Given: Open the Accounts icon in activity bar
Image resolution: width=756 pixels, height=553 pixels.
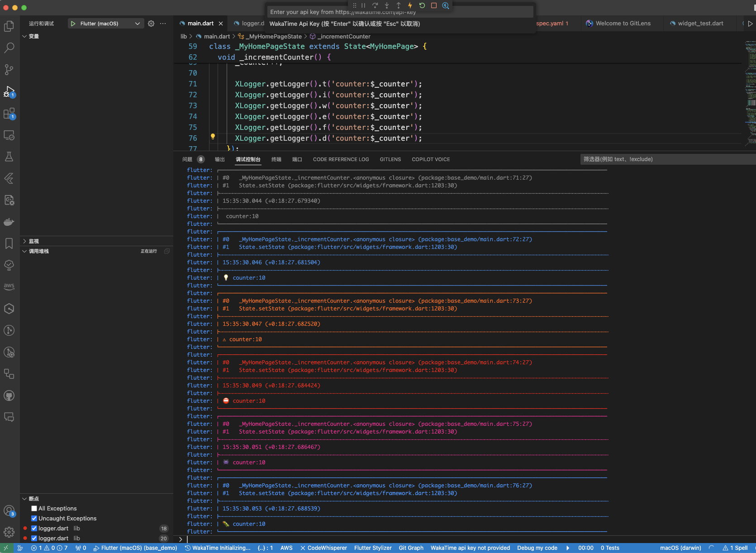Looking at the screenshot, I should tap(9, 511).
